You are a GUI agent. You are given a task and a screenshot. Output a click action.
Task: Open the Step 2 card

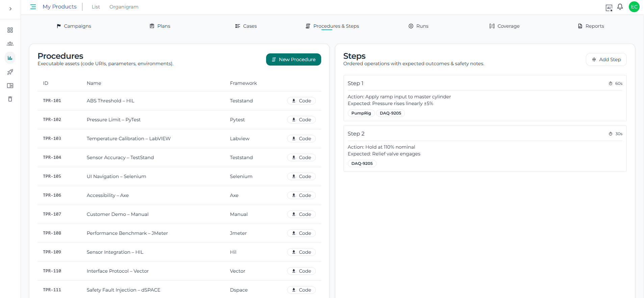pos(485,134)
